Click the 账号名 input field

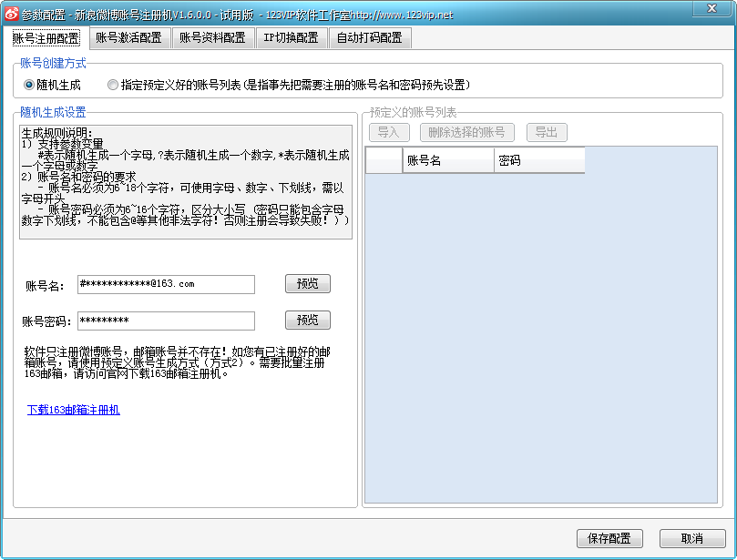click(x=167, y=284)
